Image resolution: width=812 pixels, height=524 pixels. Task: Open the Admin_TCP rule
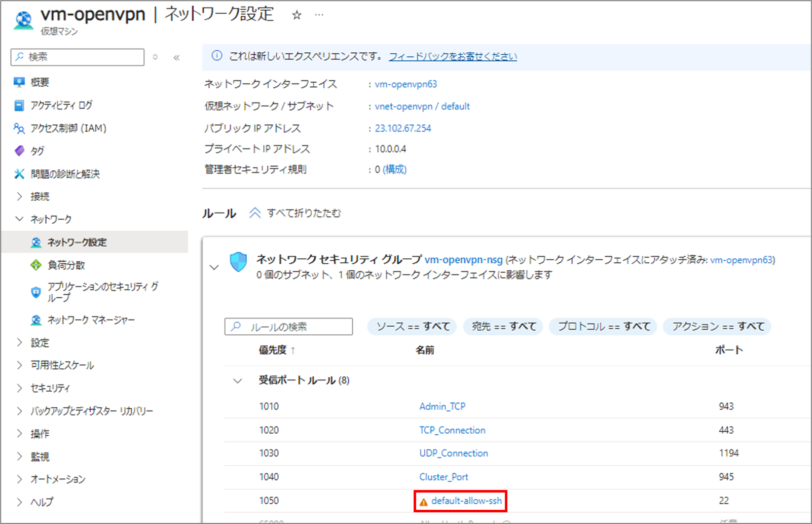[442, 406]
